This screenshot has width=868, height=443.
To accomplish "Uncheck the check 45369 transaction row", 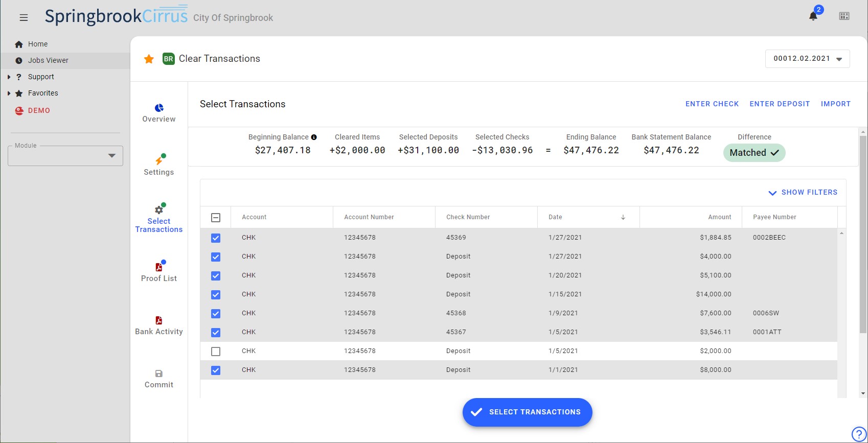I will pos(216,238).
